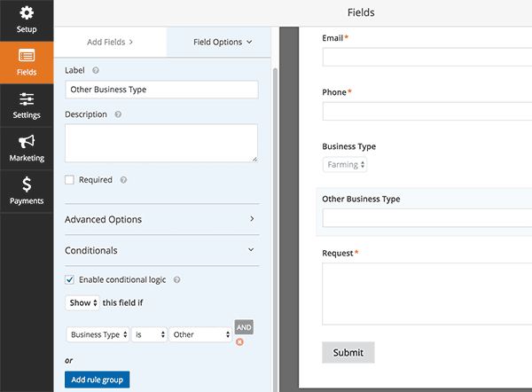The height and width of the screenshot is (392, 532).
Task: Open the Marketing megaphone icon
Action: pyautogui.click(x=27, y=142)
